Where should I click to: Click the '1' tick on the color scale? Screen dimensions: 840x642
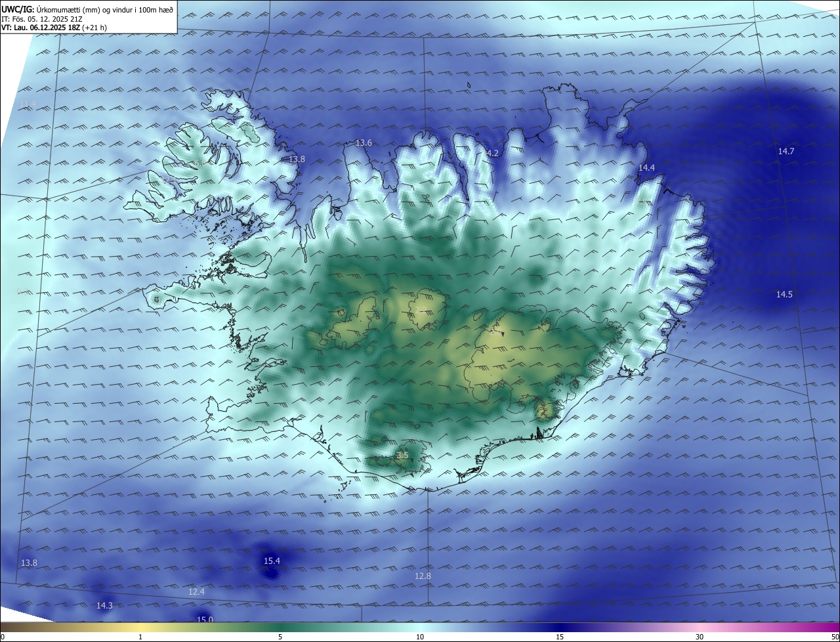click(140, 637)
